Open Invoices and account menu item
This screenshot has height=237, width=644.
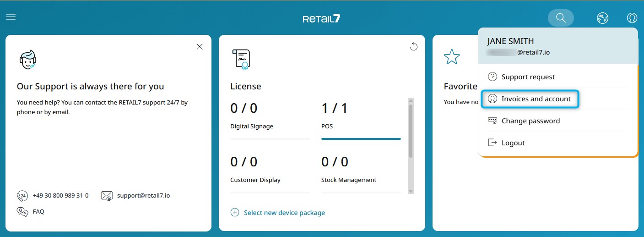tap(531, 99)
